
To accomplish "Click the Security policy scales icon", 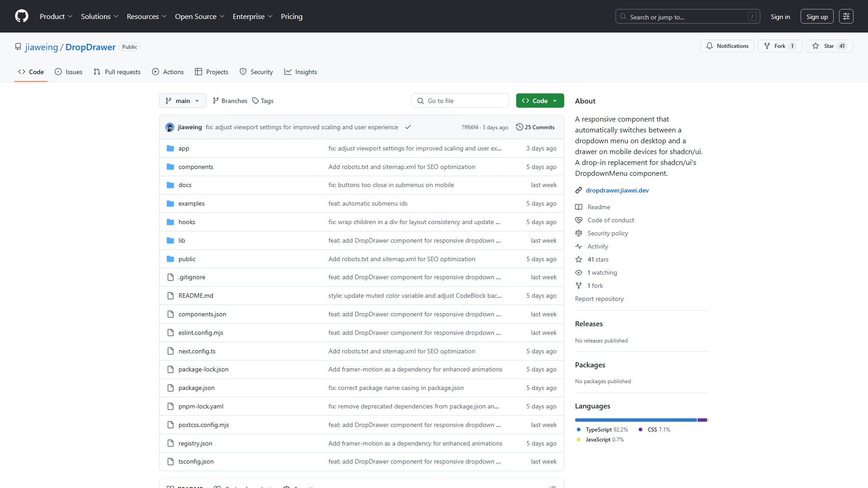I will click(579, 233).
